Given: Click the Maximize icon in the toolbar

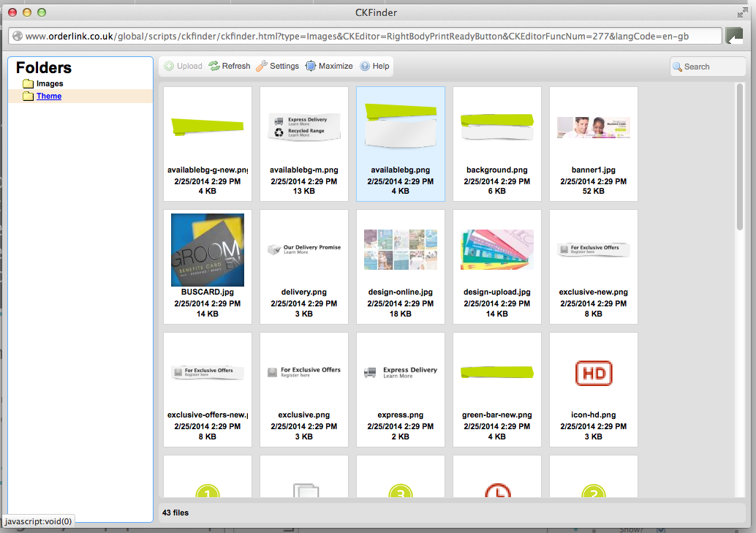Looking at the screenshot, I should 311,66.
